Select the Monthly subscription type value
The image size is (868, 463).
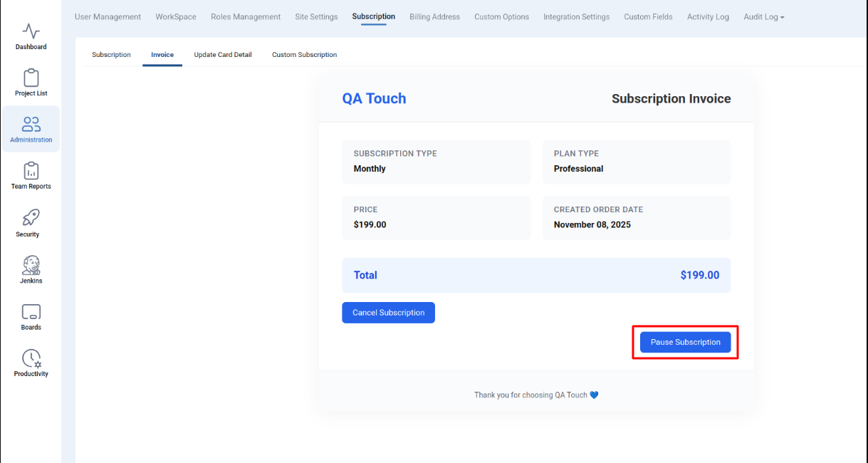(x=370, y=169)
